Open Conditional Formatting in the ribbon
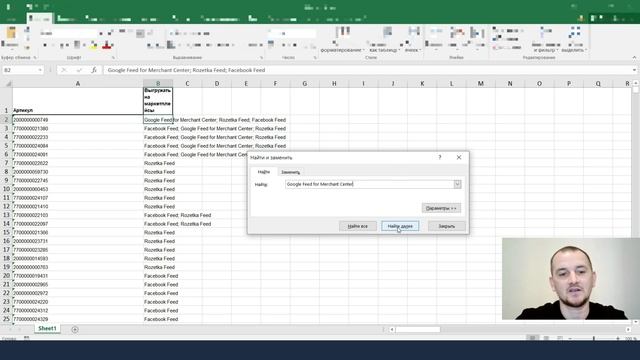The width and height of the screenshot is (640, 360). click(x=342, y=40)
